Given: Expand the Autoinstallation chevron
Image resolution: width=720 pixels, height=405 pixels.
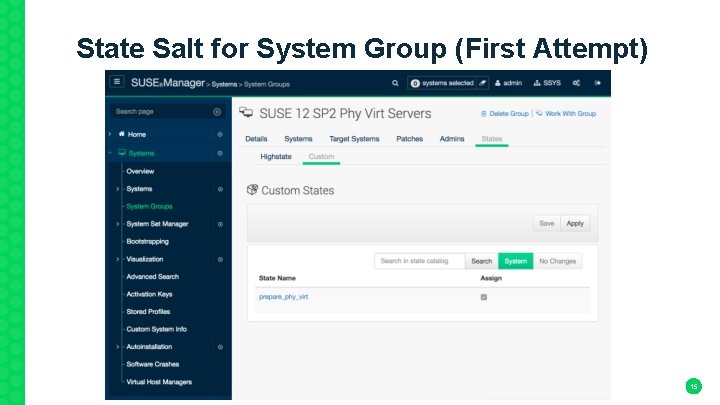Looking at the screenshot, I should (x=118, y=347).
